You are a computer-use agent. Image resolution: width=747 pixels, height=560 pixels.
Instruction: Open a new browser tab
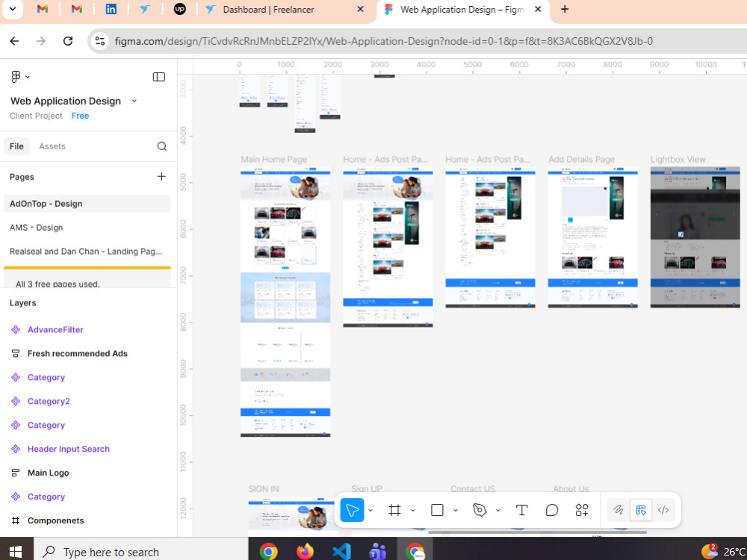565,9
